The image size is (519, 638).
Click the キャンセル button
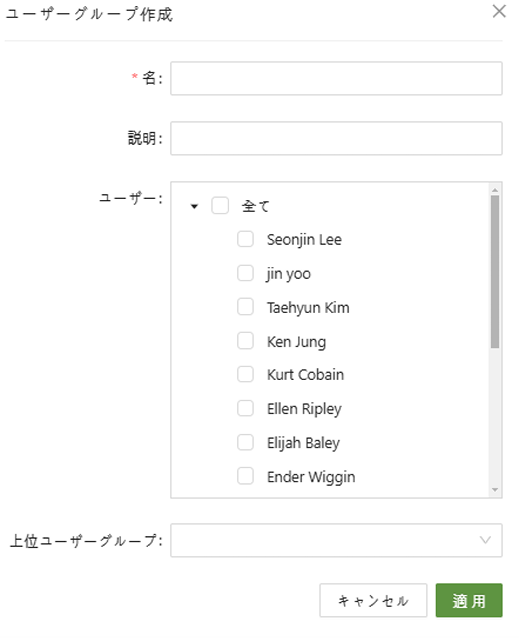(373, 601)
